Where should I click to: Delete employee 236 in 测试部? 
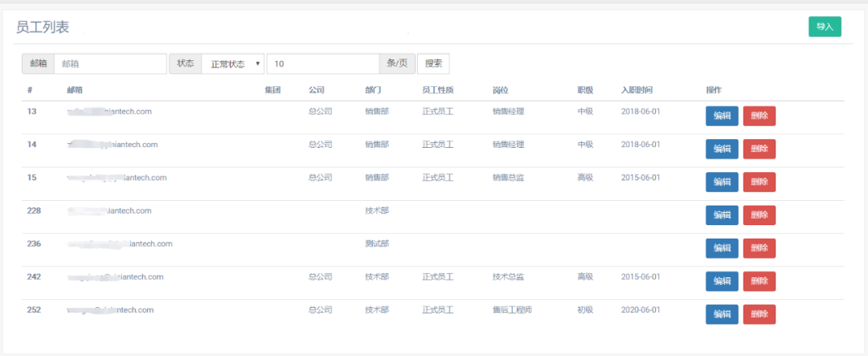(759, 248)
